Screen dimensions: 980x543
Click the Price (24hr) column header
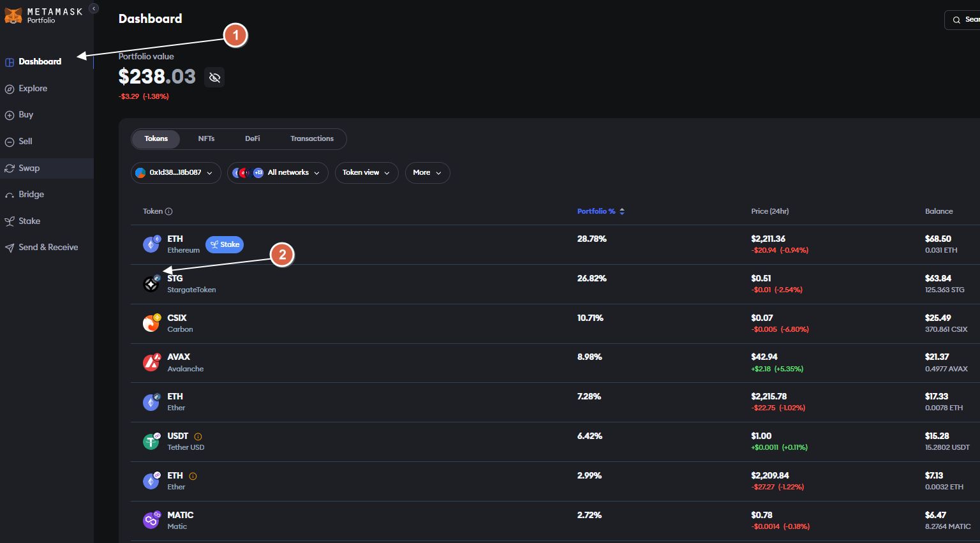click(x=770, y=211)
